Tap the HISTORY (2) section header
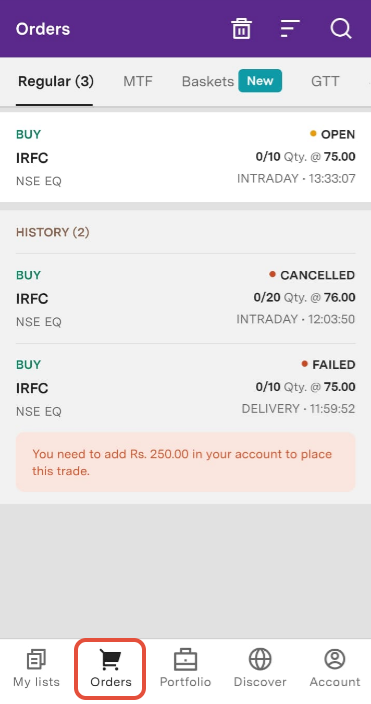Viewport: 371px width, 704px height. pyautogui.click(x=53, y=232)
